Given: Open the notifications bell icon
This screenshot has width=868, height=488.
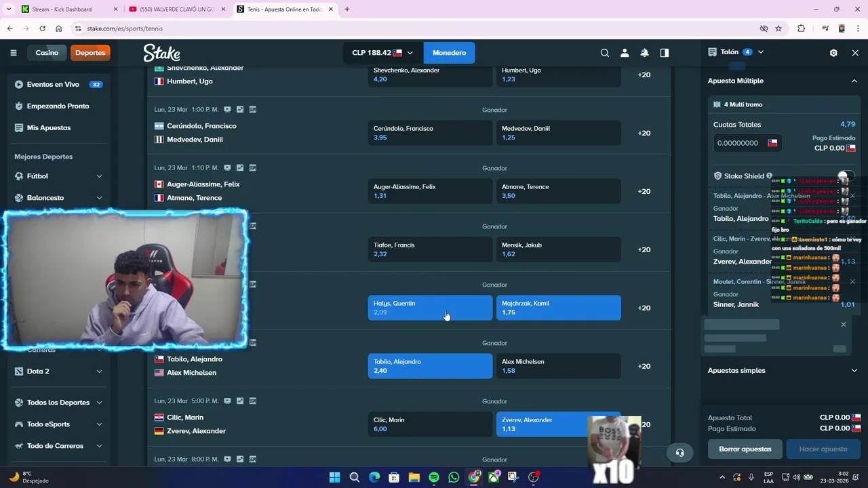Looking at the screenshot, I should tap(645, 53).
